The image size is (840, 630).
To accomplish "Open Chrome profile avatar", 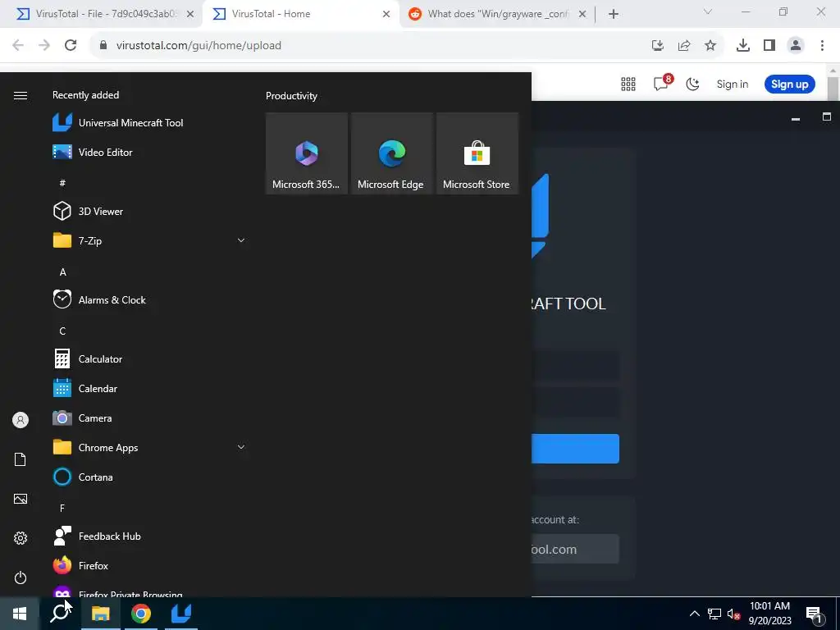I will tap(796, 46).
